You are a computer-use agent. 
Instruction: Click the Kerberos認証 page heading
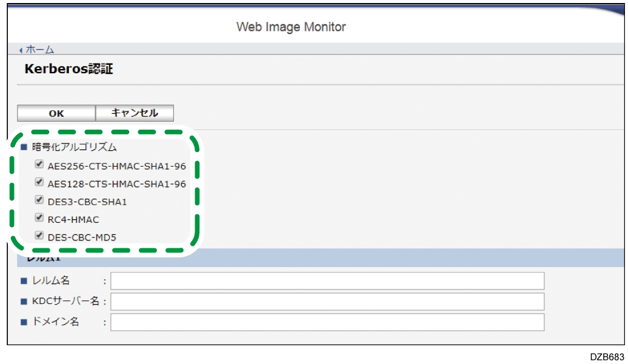[x=68, y=69]
